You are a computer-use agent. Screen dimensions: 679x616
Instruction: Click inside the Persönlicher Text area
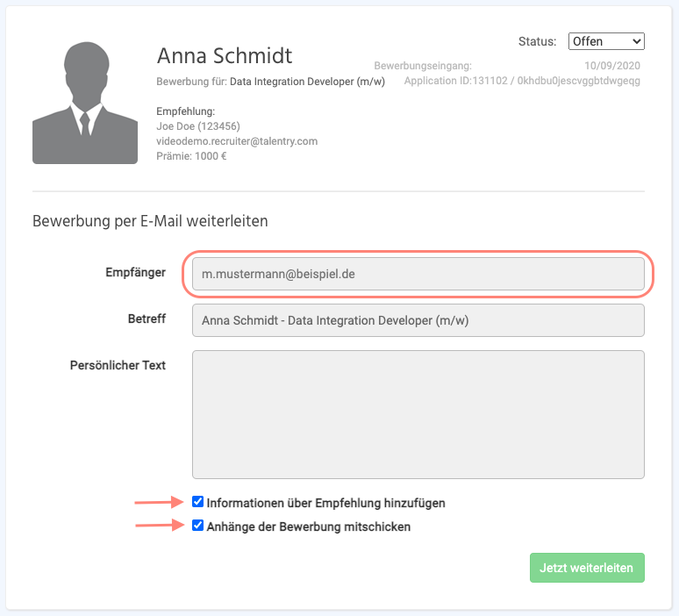tap(418, 414)
